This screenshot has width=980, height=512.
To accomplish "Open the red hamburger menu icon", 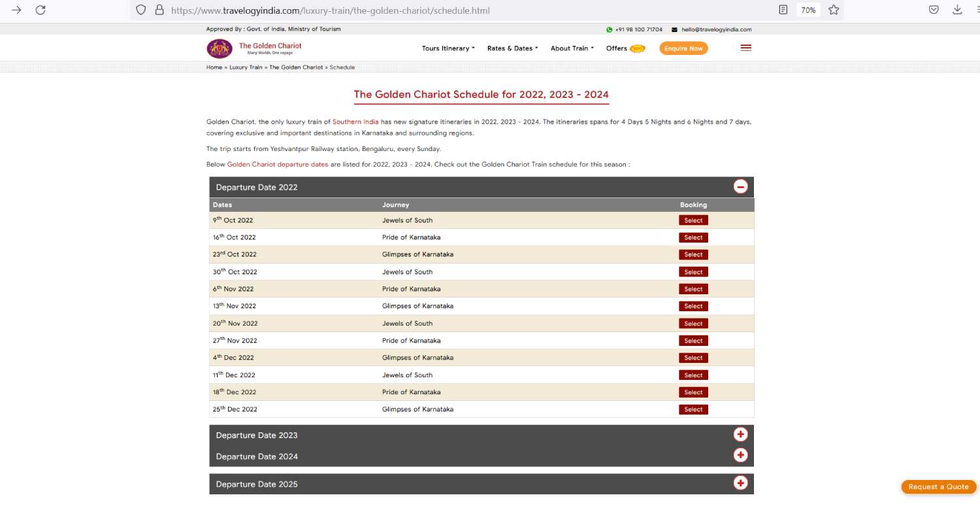I will click(x=745, y=48).
